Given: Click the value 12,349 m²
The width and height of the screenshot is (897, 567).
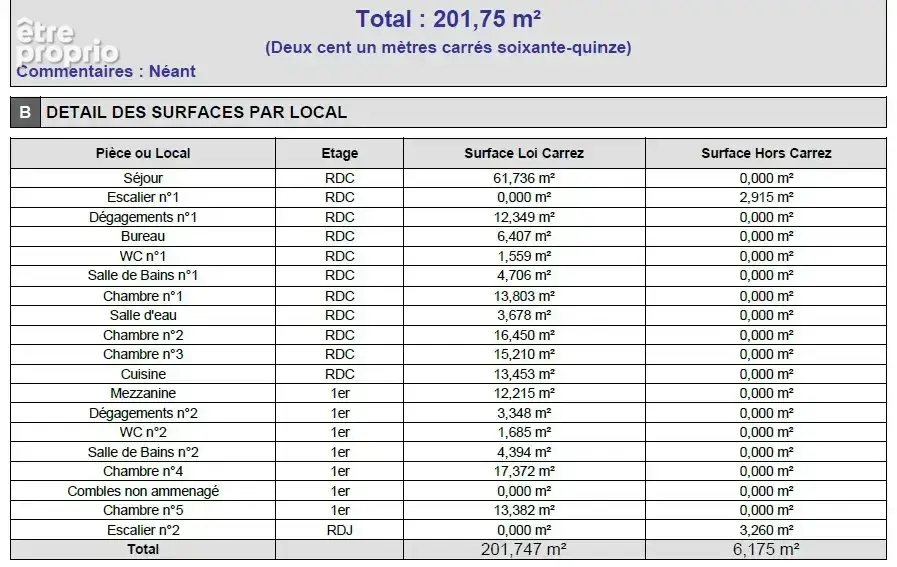Looking at the screenshot, I should [x=524, y=217].
